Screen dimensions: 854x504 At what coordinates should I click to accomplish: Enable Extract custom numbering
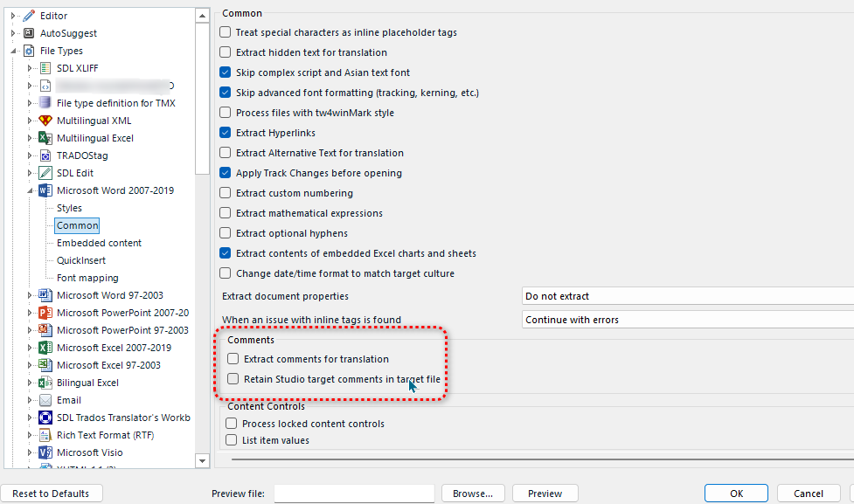coord(225,193)
